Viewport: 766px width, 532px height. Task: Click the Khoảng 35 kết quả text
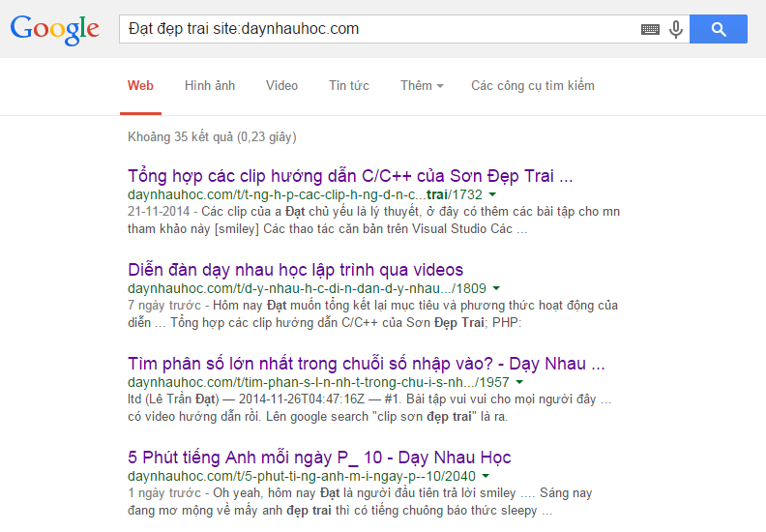tap(212, 136)
